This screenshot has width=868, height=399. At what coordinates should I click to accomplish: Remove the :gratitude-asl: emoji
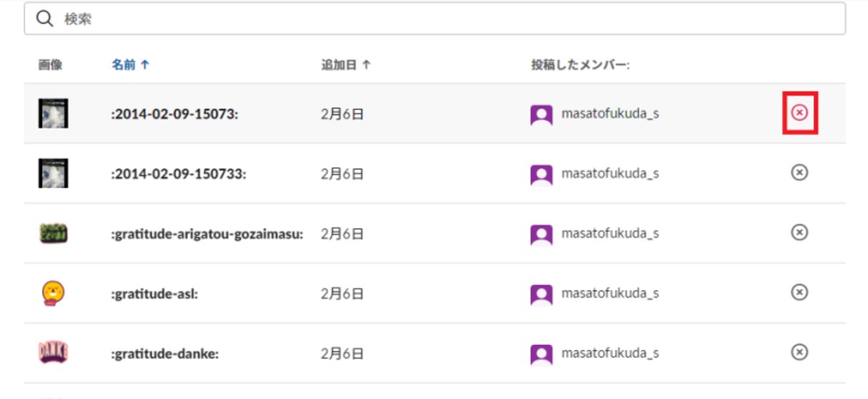799,292
